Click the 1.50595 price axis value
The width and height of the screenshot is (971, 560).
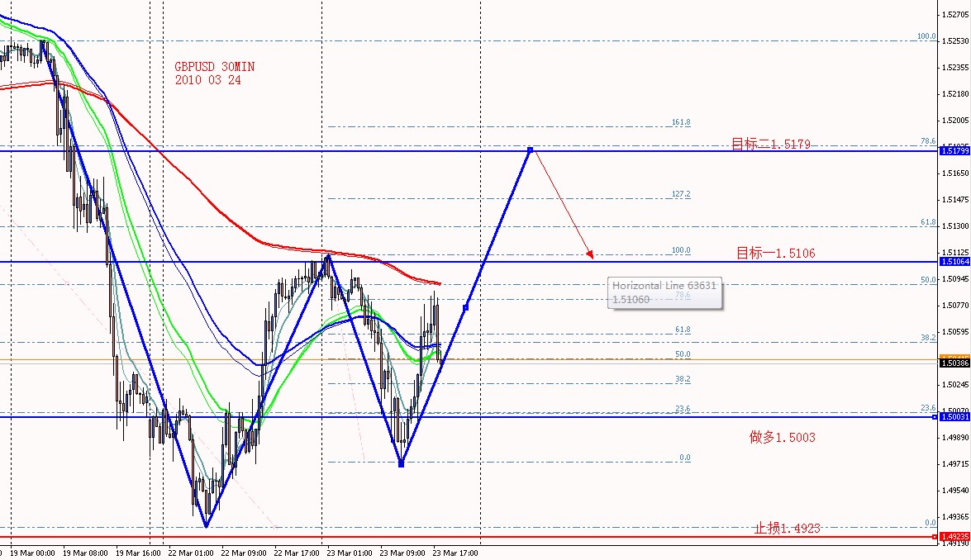tap(955, 332)
